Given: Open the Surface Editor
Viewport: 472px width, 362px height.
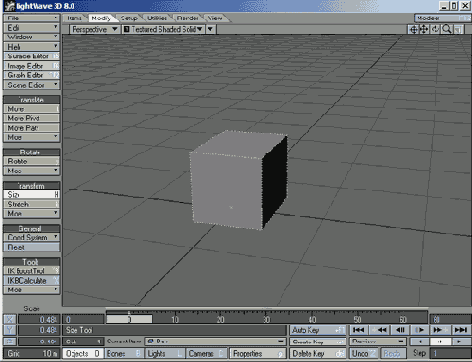Looking at the screenshot, I should [x=32, y=56].
